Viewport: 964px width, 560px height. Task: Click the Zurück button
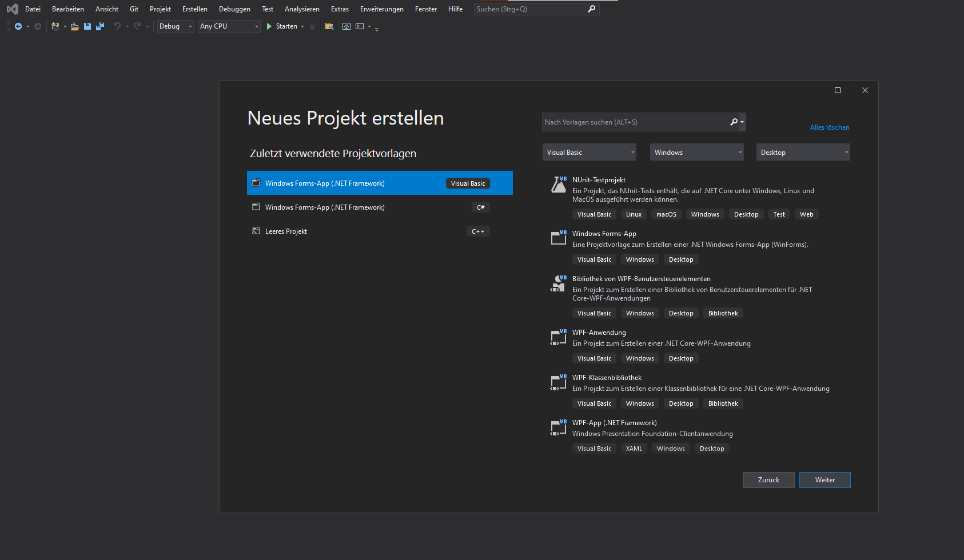(769, 480)
